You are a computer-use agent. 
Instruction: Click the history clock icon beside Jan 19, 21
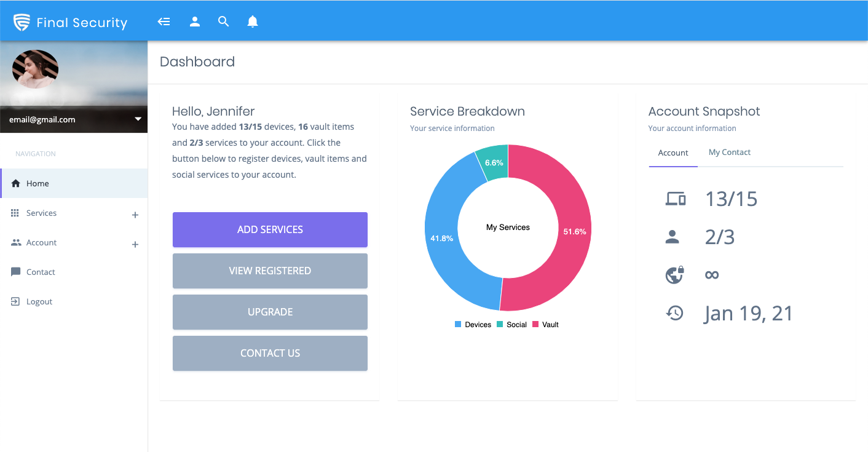pos(675,313)
